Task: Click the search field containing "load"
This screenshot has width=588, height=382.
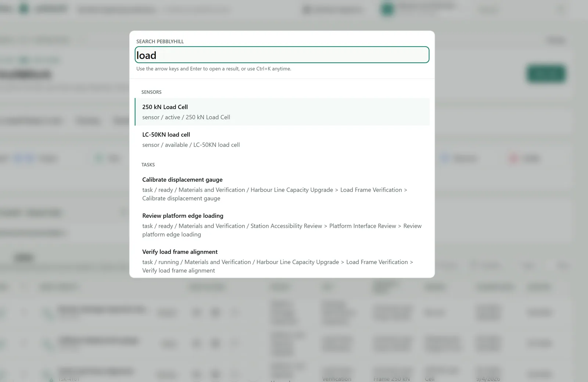Action: (x=282, y=55)
